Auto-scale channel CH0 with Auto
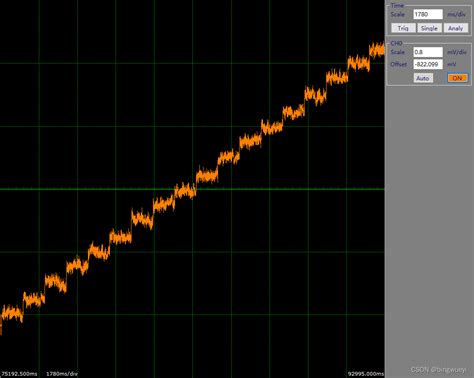 click(x=423, y=78)
